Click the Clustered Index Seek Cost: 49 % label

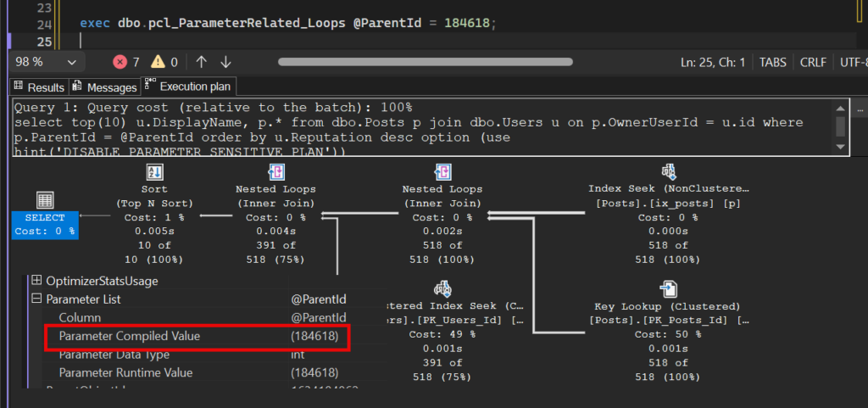click(x=442, y=334)
